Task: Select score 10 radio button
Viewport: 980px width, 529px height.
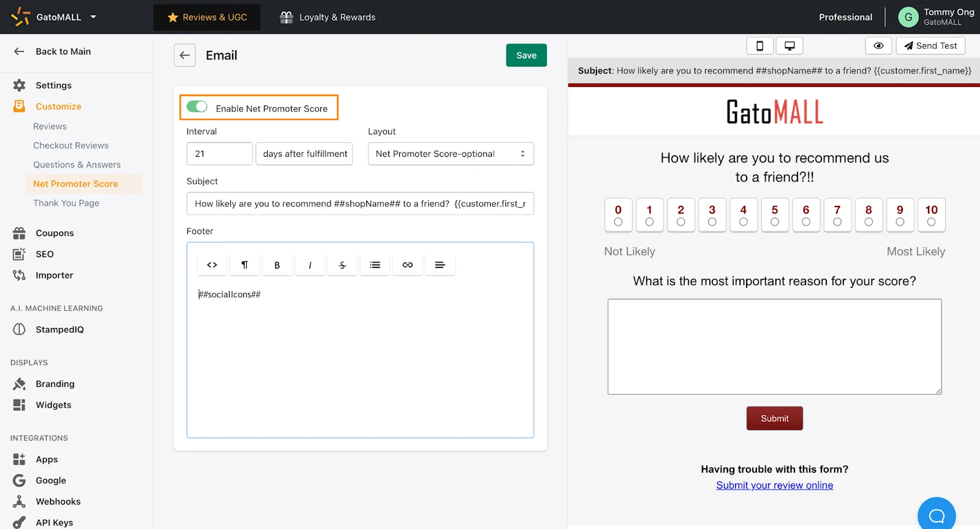Action: pyautogui.click(x=931, y=222)
